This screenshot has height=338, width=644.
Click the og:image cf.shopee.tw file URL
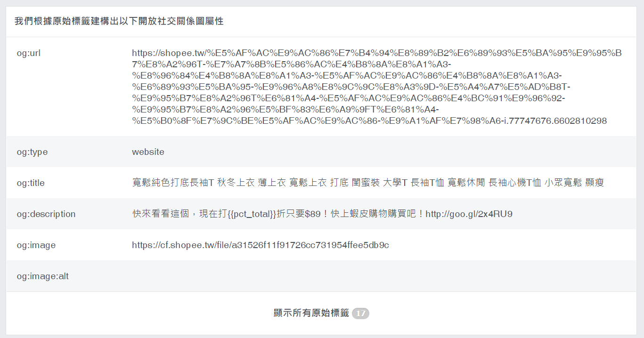coord(261,245)
